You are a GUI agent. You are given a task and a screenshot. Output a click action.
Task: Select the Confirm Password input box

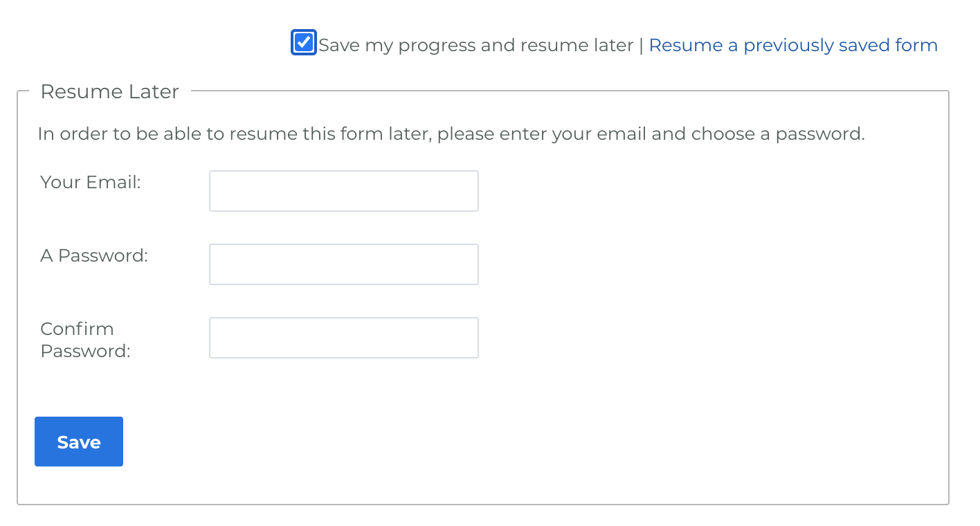coord(343,338)
